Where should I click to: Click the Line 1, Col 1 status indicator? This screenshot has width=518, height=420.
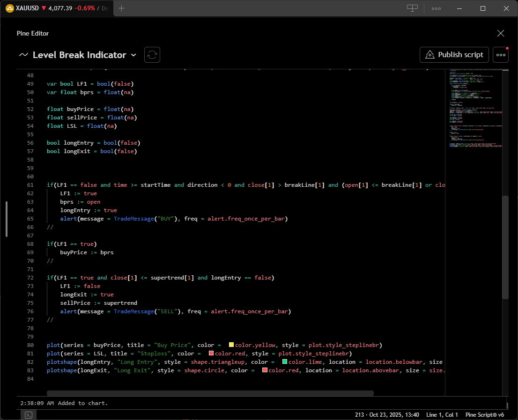[442, 415]
